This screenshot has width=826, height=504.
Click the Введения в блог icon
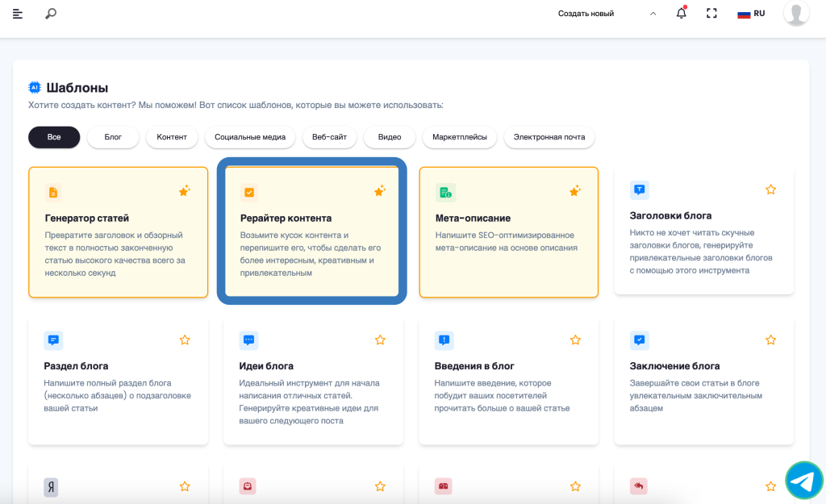(444, 340)
